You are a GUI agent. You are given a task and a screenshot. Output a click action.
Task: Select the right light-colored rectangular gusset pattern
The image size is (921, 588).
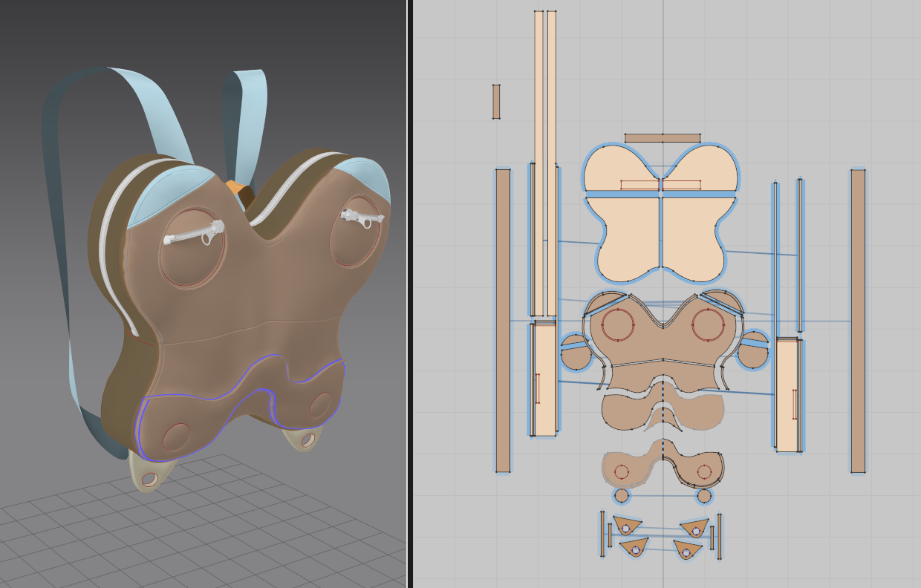pyautogui.click(x=787, y=395)
